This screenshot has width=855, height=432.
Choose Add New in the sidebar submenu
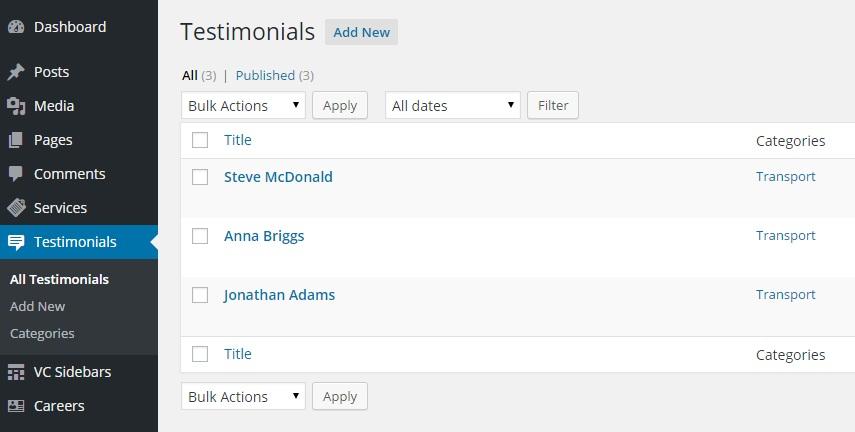[37, 307]
